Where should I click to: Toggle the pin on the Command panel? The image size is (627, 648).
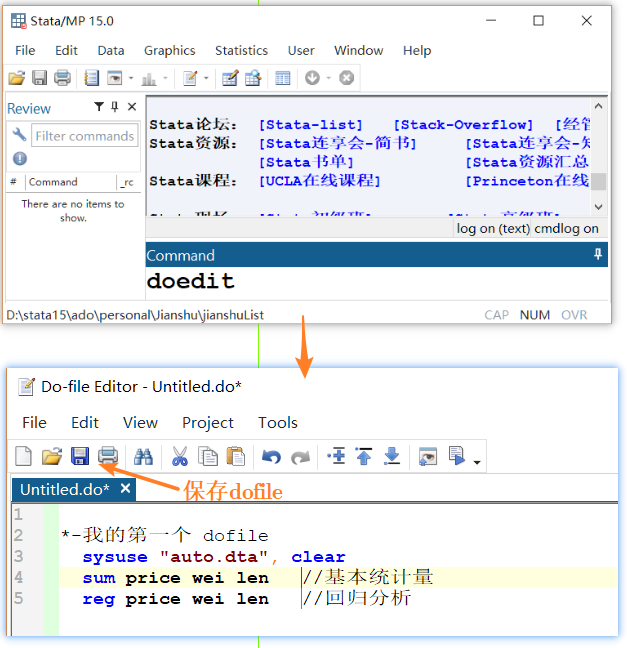[598, 254]
